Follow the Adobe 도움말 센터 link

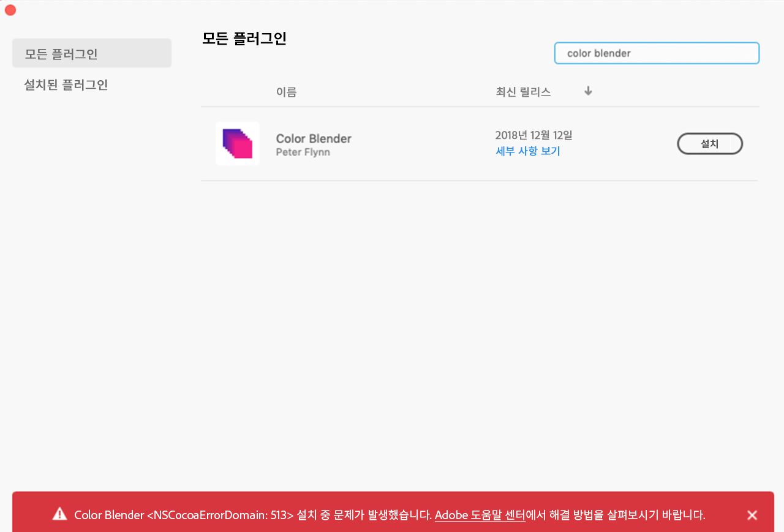[480, 515]
